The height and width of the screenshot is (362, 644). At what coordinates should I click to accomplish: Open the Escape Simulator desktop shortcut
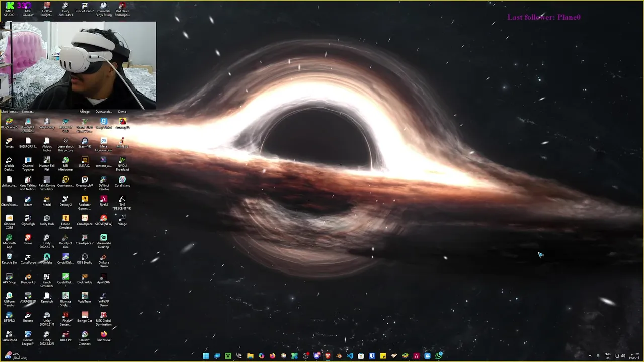65,222
